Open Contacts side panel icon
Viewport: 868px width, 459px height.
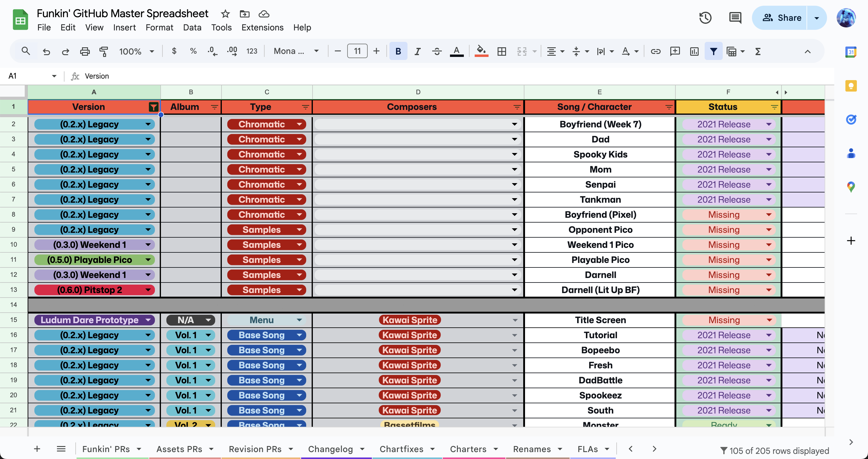[851, 153]
